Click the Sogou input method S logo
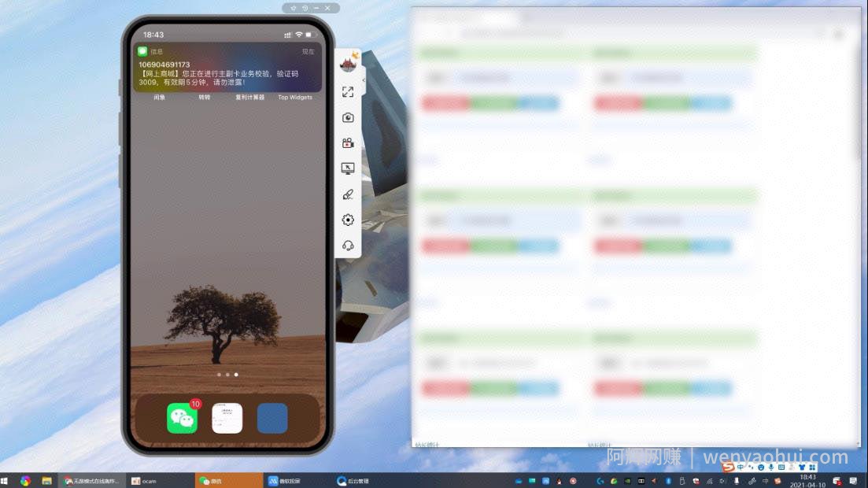 pos(729,468)
